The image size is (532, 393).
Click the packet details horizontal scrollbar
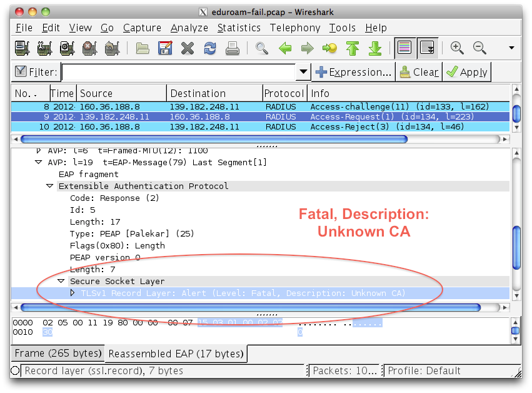pos(251,307)
